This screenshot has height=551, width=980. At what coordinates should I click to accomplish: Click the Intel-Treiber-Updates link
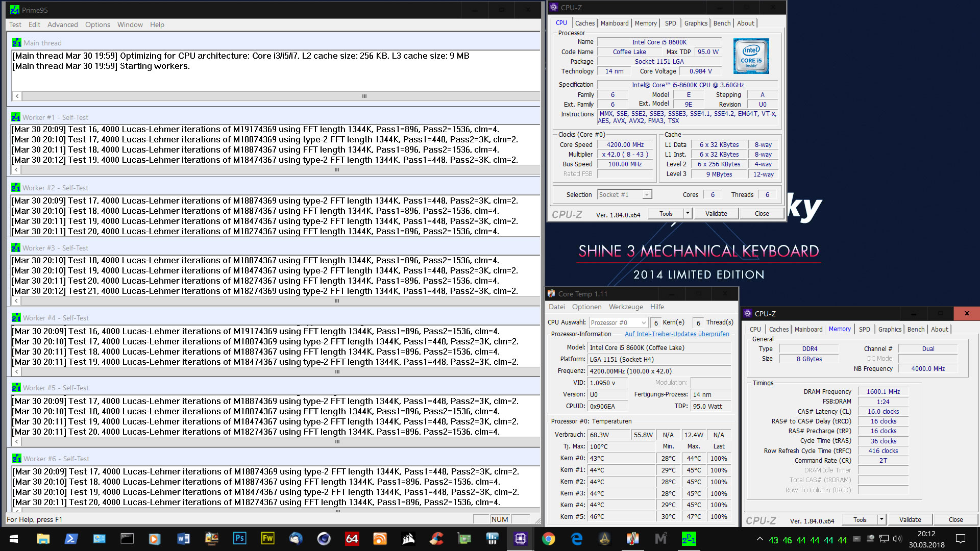point(677,334)
